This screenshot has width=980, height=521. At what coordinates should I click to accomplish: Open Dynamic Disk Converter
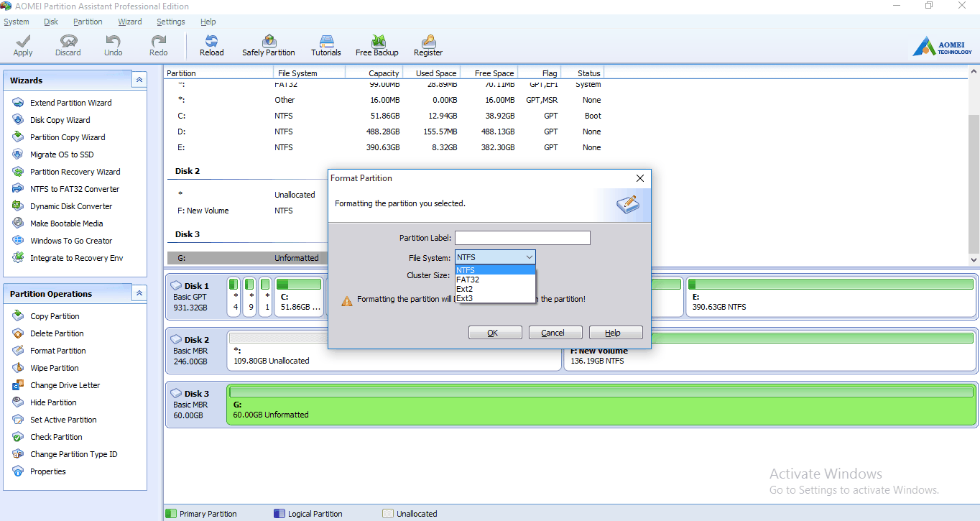pos(62,206)
